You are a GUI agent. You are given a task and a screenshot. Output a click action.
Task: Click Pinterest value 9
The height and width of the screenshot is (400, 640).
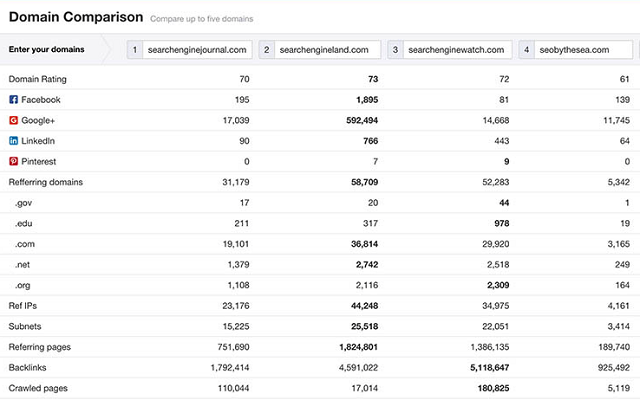pyautogui.click(x=507, y=161)
